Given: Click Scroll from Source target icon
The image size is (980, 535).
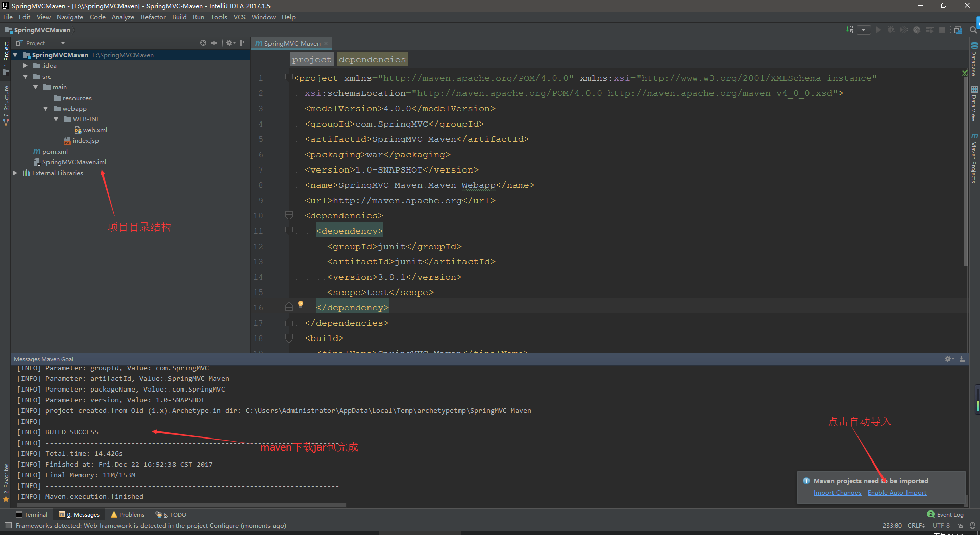Looking at the screenshot, I should (203, 43).
